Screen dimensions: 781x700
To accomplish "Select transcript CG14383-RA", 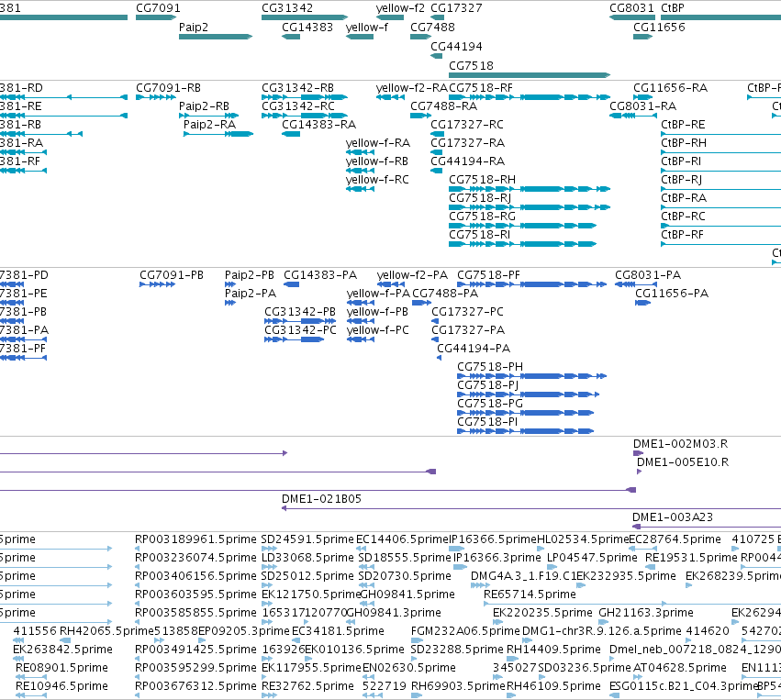I will [x=291, y=134].
